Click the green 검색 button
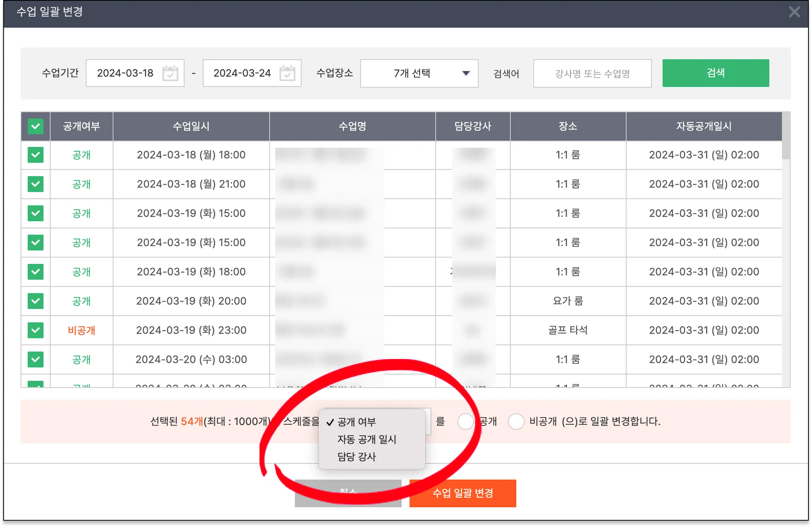Image resolution: width=812 pixels, height=527 pixels. pyautogui.click(x=715, y=73)
